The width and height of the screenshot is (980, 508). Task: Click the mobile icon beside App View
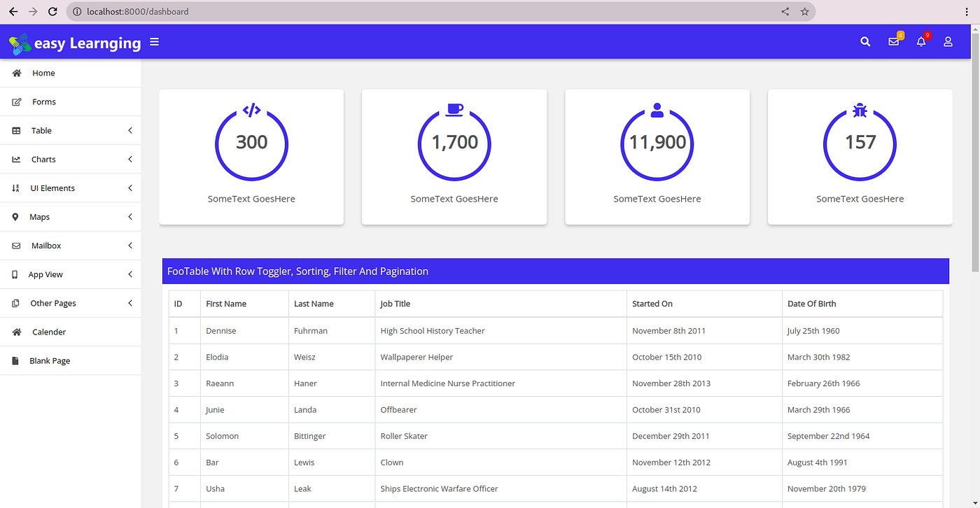15,274
